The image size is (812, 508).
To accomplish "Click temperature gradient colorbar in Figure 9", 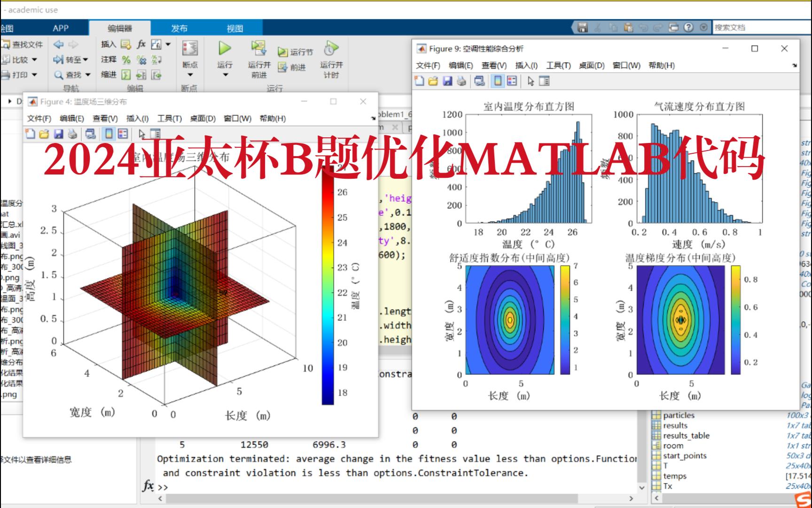I will pyautogui.click(x=735, y=320).
